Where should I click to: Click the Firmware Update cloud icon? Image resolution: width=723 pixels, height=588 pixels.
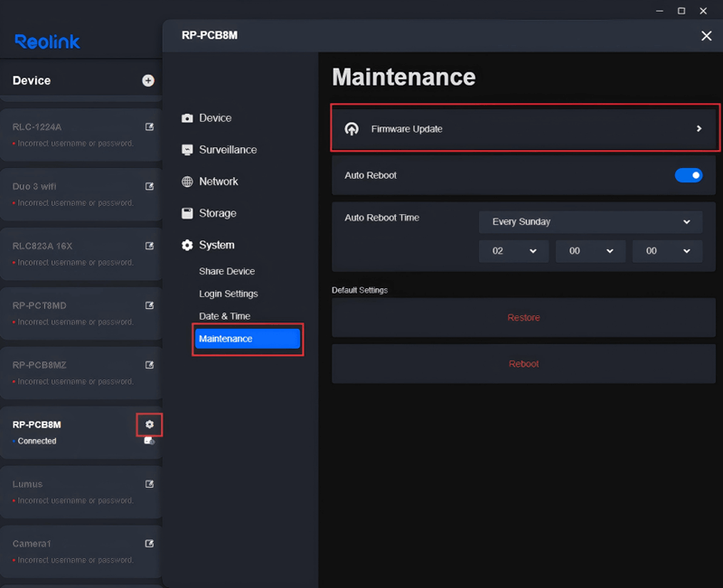[352, 129]
